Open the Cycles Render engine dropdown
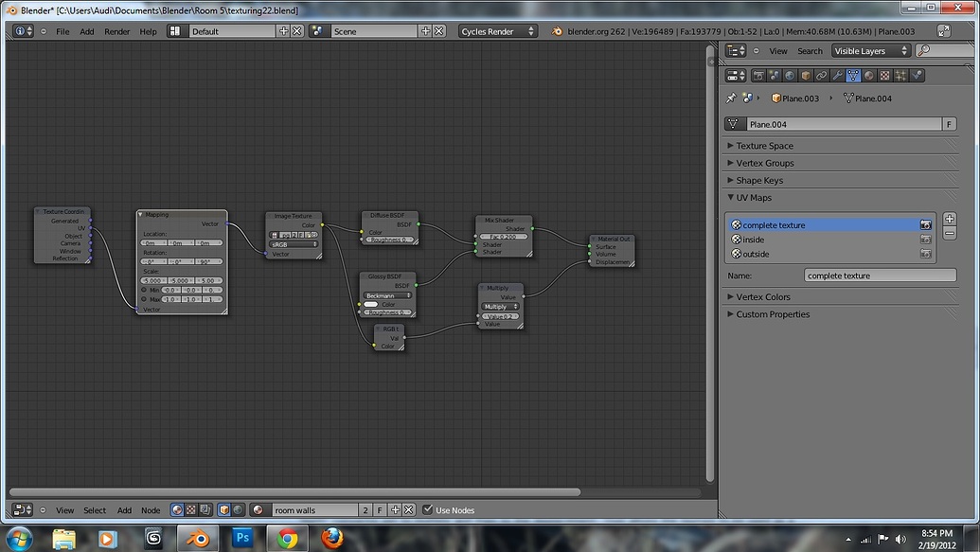 point(497,31)
